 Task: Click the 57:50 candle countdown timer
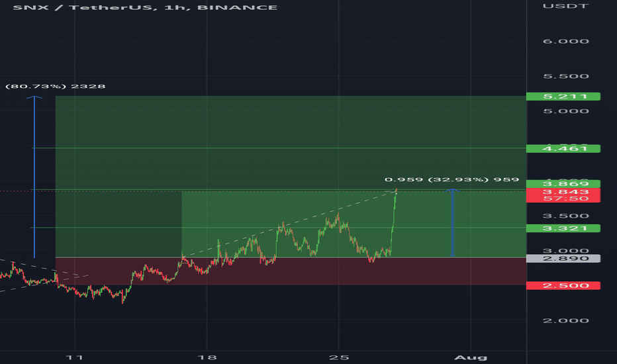565,199
